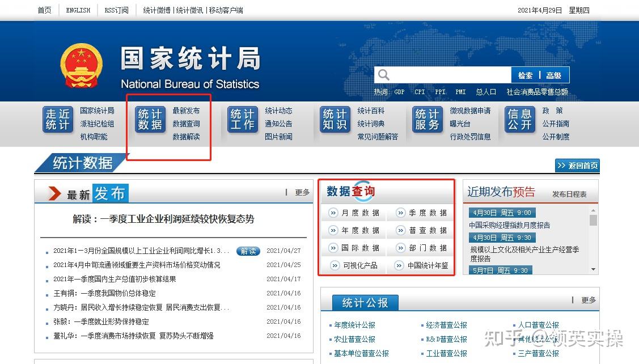Click the magnifier icon in search box
639x364 pixels.
pyautogui.click(x=383, y=75)
